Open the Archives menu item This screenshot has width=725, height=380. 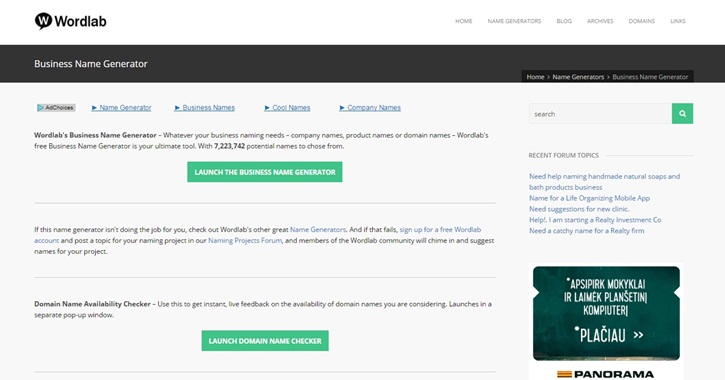click(x=600, y=21)
